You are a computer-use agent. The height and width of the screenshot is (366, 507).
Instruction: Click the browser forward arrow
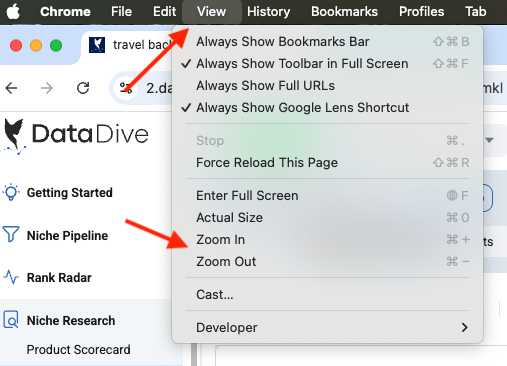click(47, 88)
